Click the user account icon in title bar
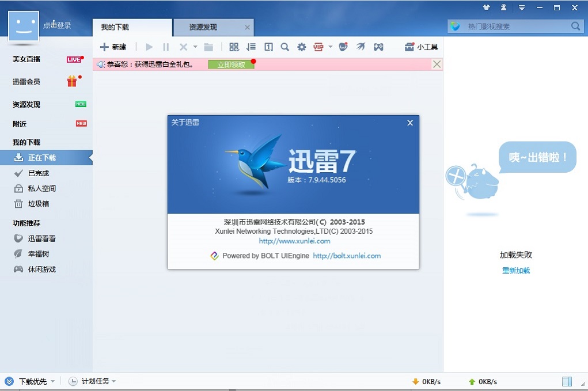 pyautogui.click(x=503, y=7)
